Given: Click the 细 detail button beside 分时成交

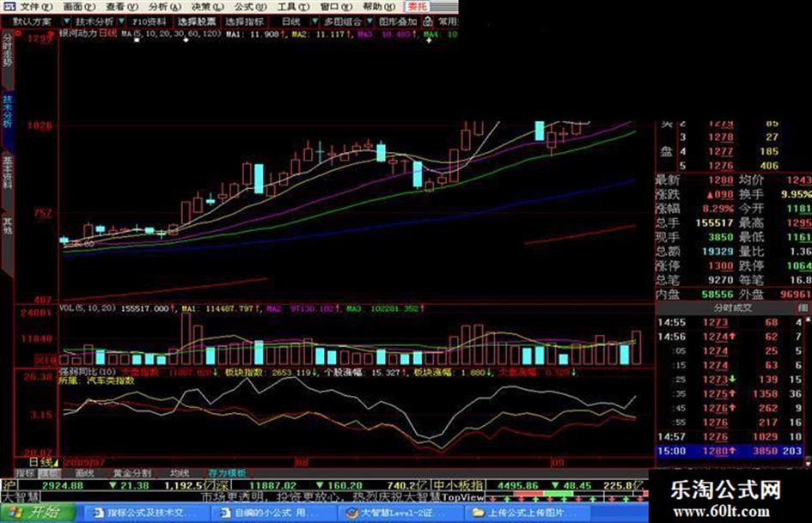Looking at the screenshot, I should pyautogui.click(x=803, y=307).
